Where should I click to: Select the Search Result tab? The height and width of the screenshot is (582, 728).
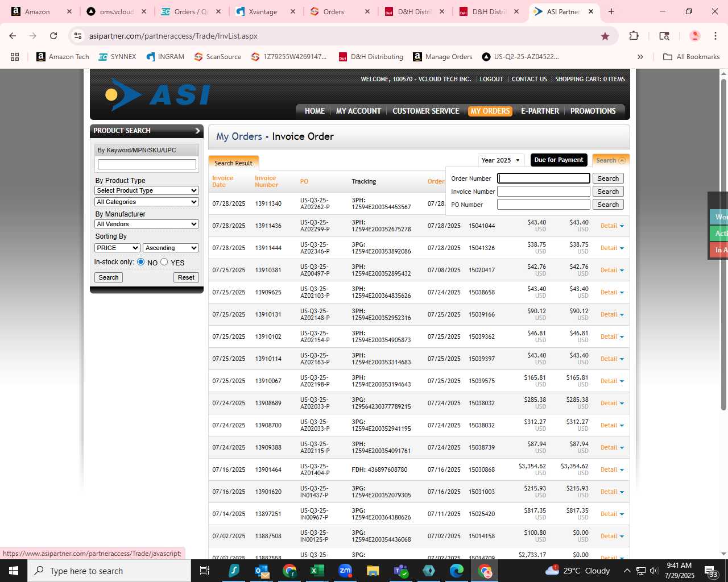[234, 163]
